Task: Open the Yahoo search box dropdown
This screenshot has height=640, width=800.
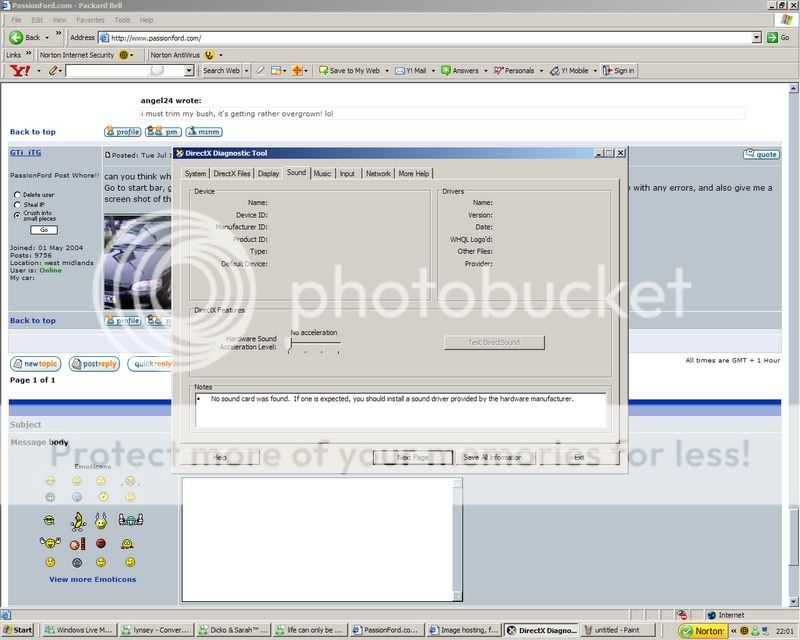Action: pyautogui.click(x=189, y=70)
